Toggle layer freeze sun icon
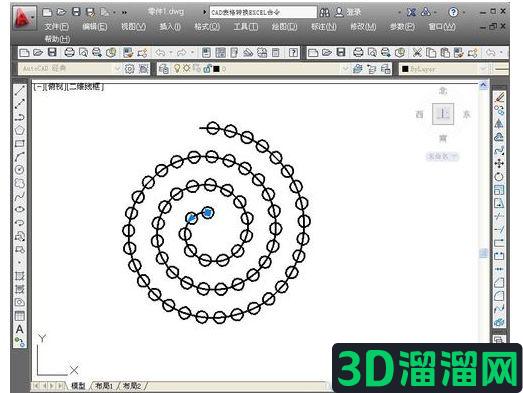523x393 pixels. point(186,69)
